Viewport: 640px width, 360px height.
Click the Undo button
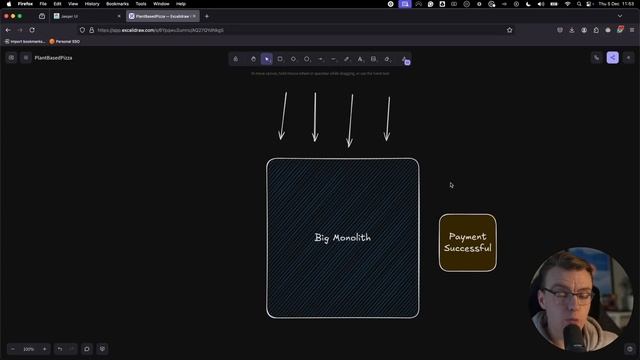[x=60, y=349]
